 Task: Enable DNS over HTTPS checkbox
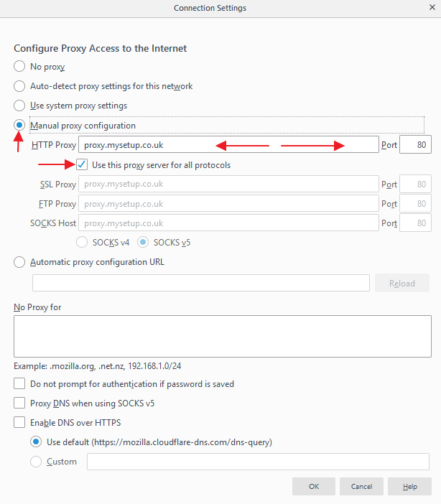pos(19,422)
